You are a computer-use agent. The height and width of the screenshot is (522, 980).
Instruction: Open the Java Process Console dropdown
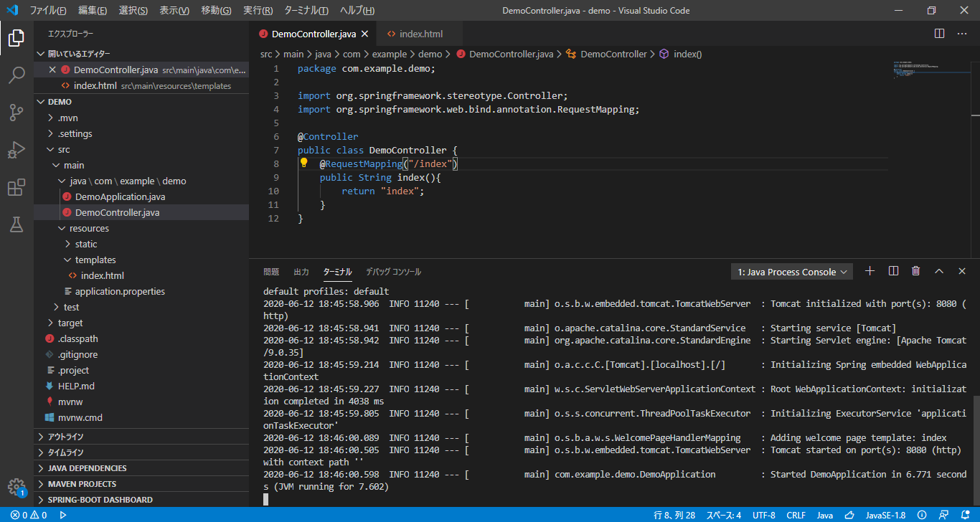793,272
